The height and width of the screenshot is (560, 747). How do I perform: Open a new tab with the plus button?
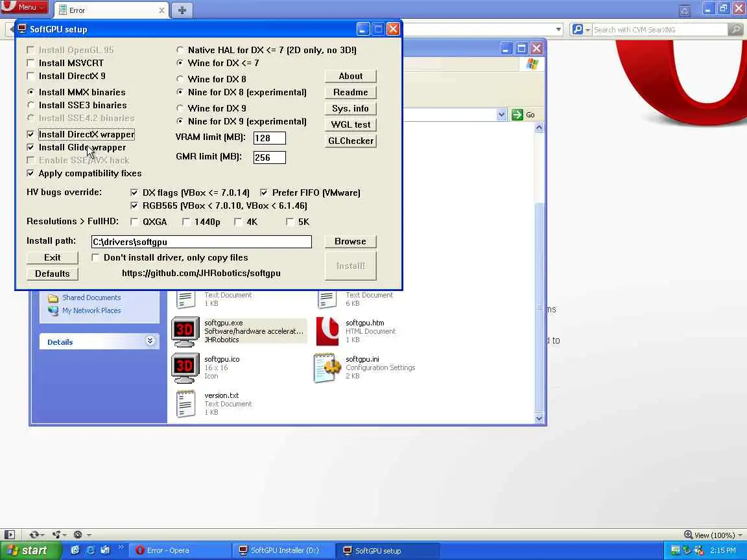click(x=182, y=10)
